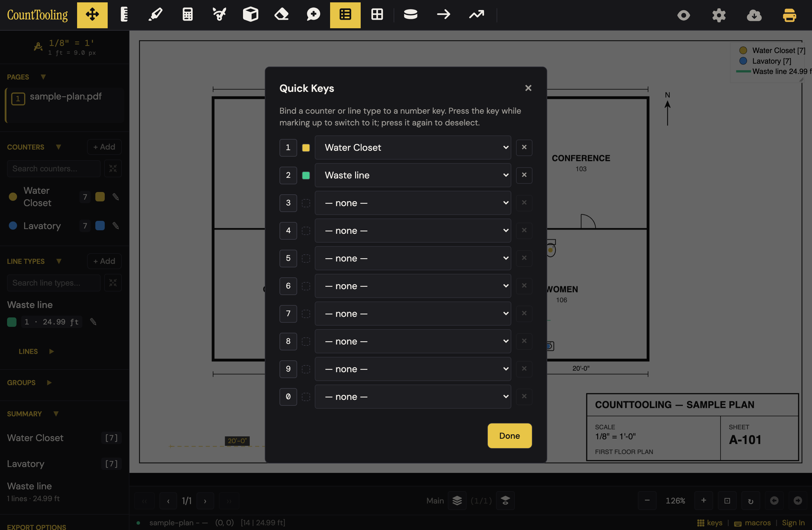Edit the Water Closet counter with pencil

coord(116,197)
